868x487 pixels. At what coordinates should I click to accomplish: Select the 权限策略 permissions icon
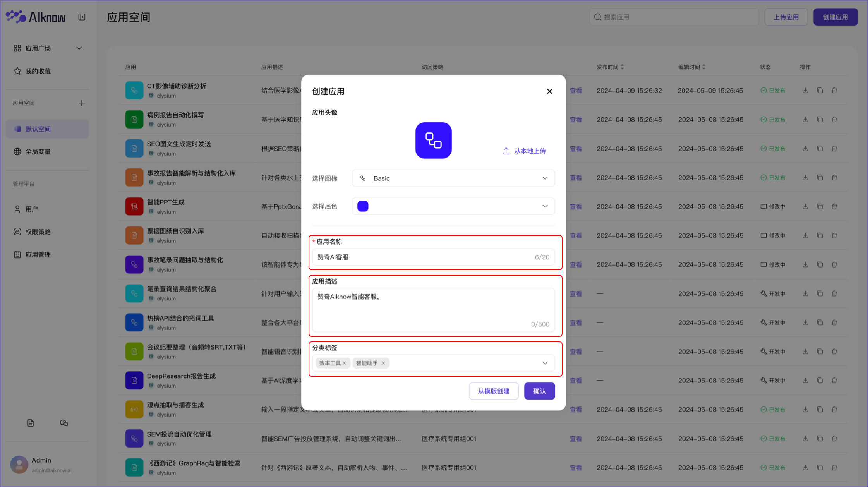click(17, 231)
